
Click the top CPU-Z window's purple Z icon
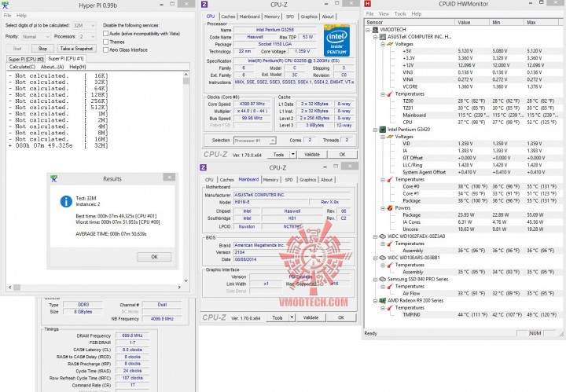204,5
